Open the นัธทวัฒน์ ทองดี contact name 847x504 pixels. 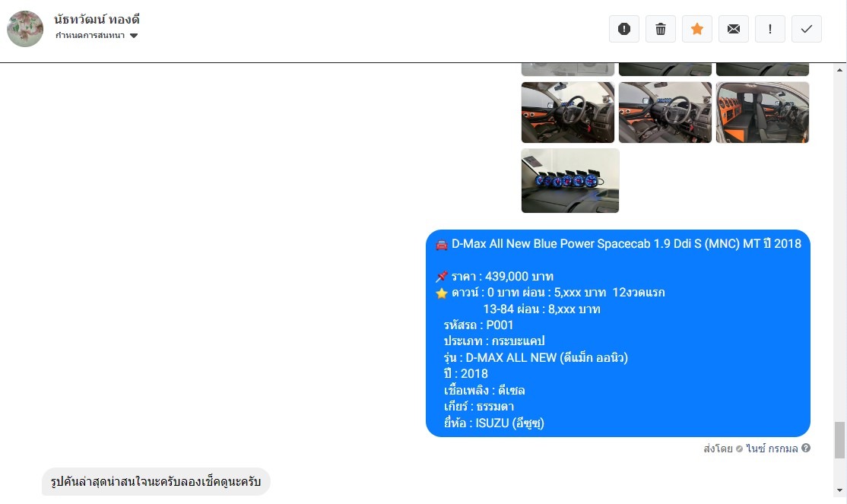(97, 20)
